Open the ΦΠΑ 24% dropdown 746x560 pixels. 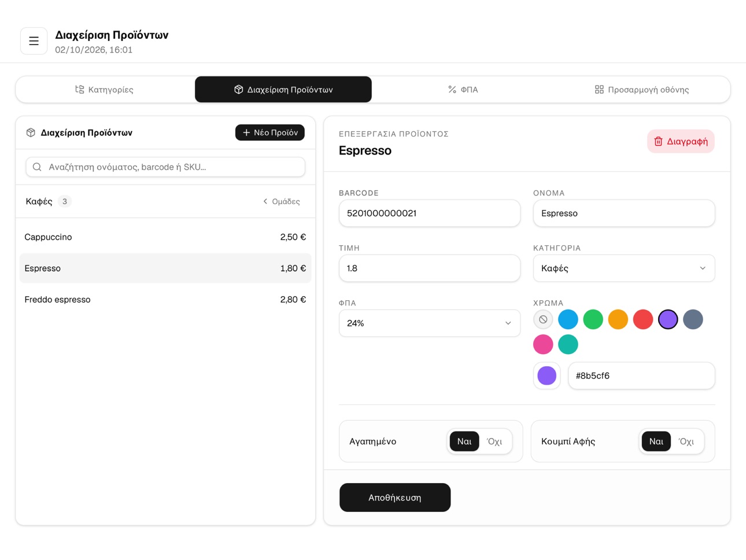[x=430, y=323]
